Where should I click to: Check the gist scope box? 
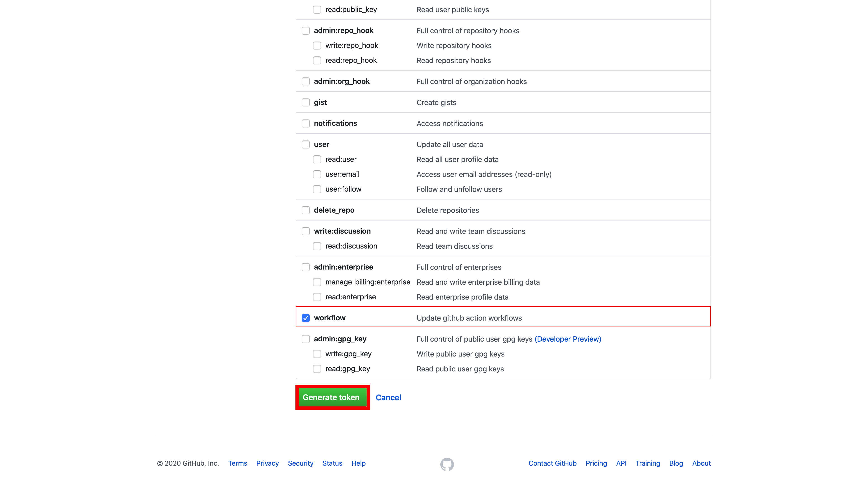point(306,102)
